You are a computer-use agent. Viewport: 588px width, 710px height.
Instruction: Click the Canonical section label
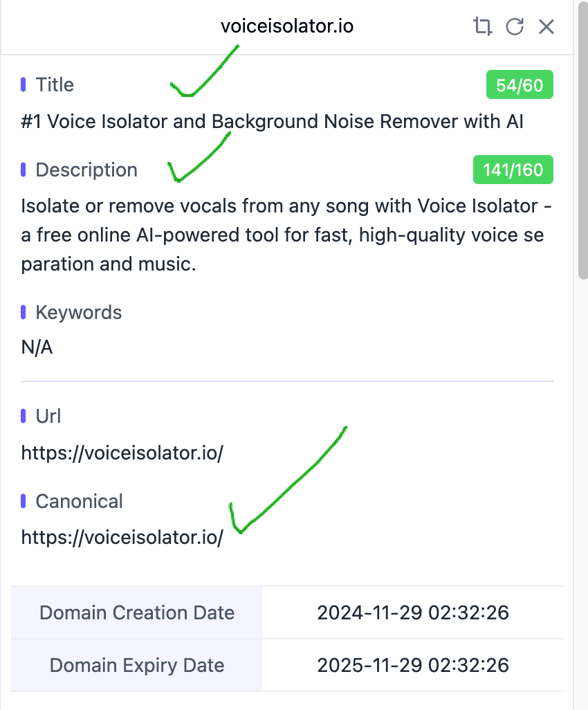click(79, 502)
